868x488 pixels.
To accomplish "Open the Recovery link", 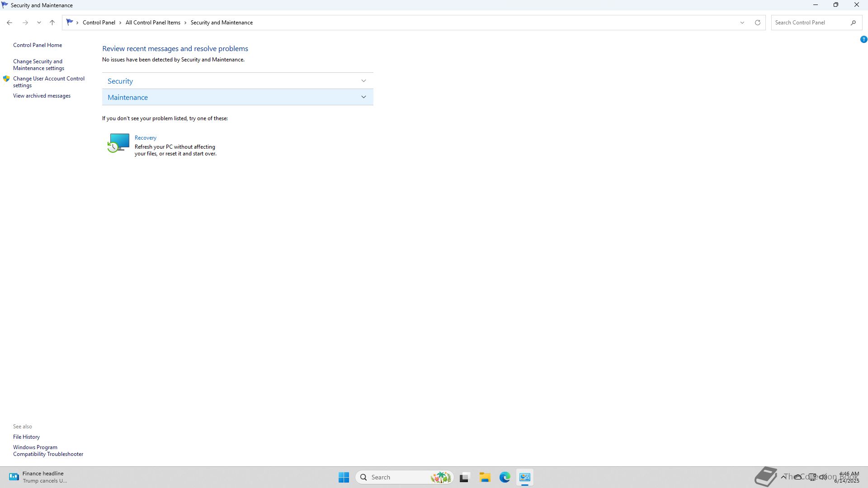I will click(145, 138).
